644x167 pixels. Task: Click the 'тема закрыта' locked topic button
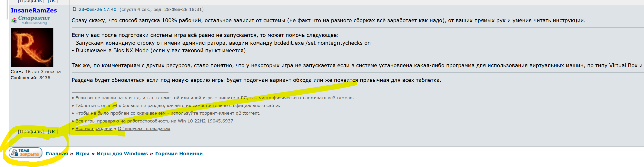click(26, 153)
